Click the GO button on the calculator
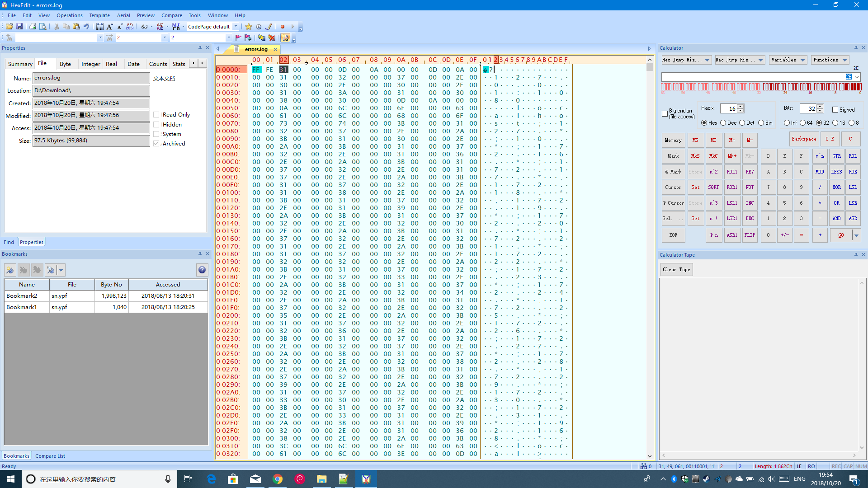868x488 pixels. (x=841, y=235)
